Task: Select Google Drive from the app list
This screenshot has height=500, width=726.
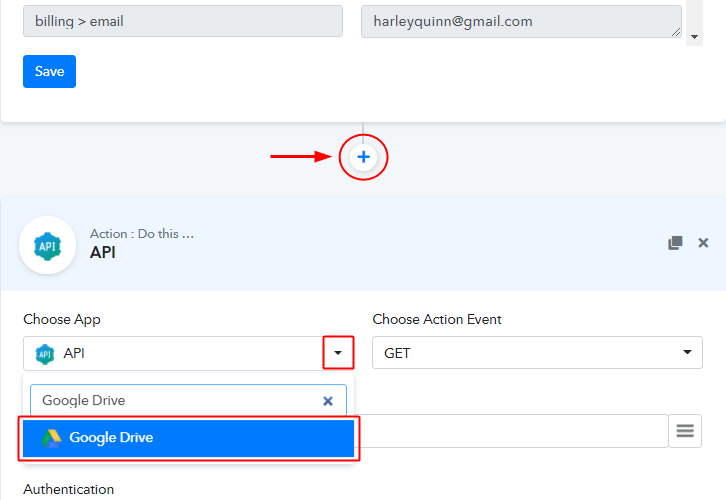Action: pos(188,438)
